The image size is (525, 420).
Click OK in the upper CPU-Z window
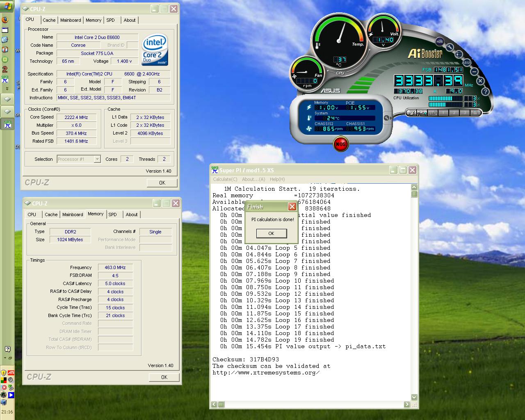[x=162, y=183]
